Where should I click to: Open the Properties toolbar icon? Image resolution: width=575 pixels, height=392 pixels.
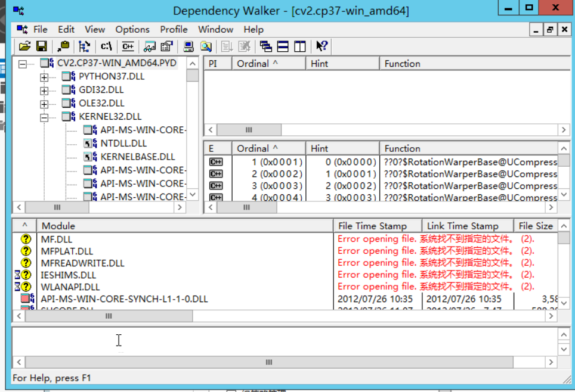[x=166, y=46]
